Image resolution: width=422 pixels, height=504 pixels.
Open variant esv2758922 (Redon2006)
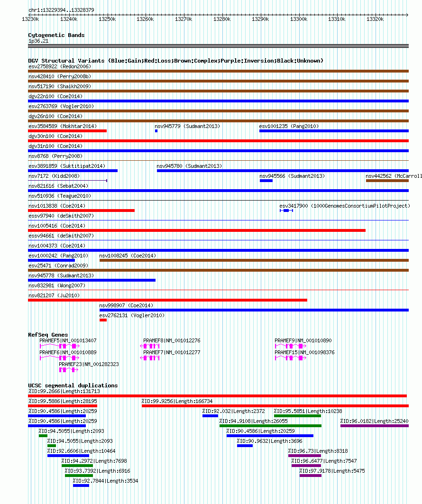pyautogui.click(x=60, y=66)
